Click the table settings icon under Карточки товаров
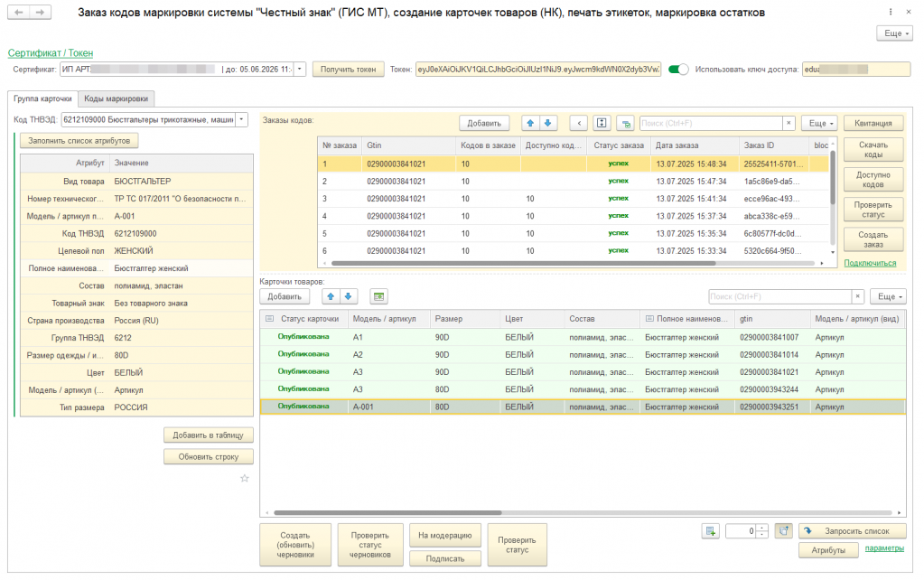 [378, 296]
